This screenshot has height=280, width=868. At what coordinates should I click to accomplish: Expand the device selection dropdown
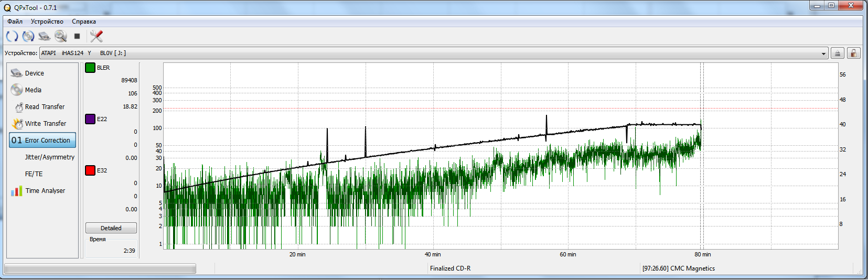823,53
